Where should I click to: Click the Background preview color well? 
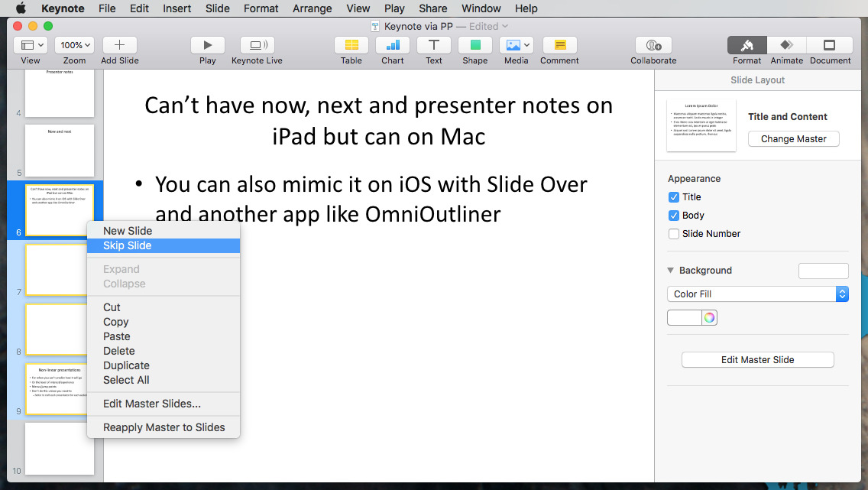coord(823,271)
